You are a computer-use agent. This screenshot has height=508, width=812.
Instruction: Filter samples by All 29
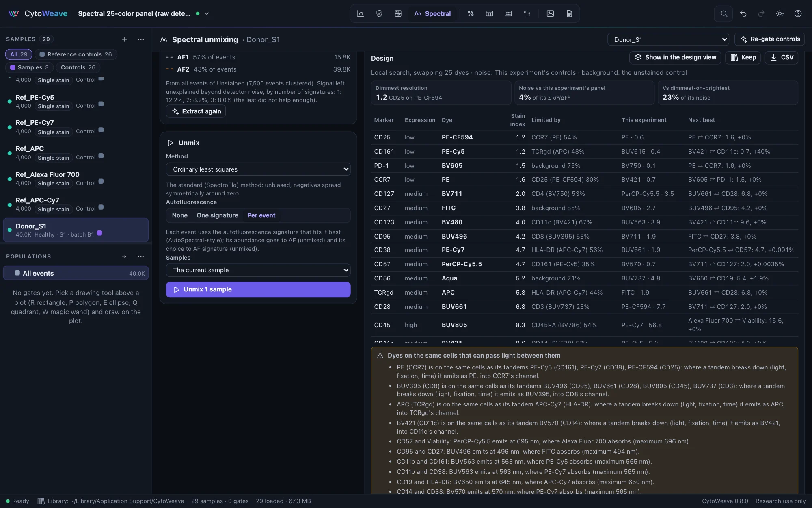pos(19,54)
